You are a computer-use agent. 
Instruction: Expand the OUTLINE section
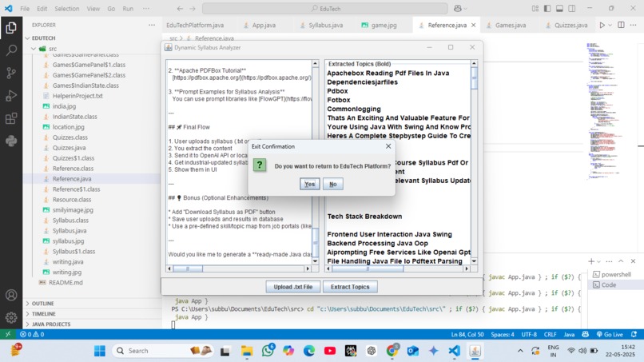tap(42, 303)
